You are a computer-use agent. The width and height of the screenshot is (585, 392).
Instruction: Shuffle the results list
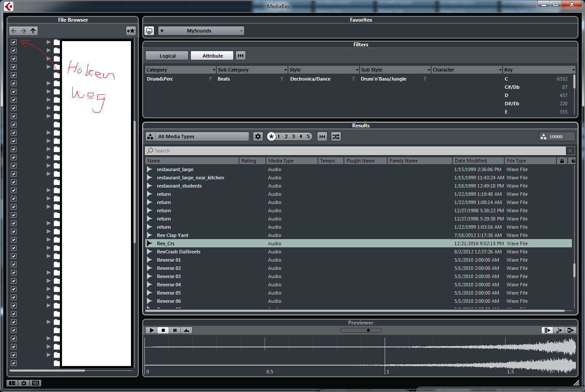coord(336,136)
